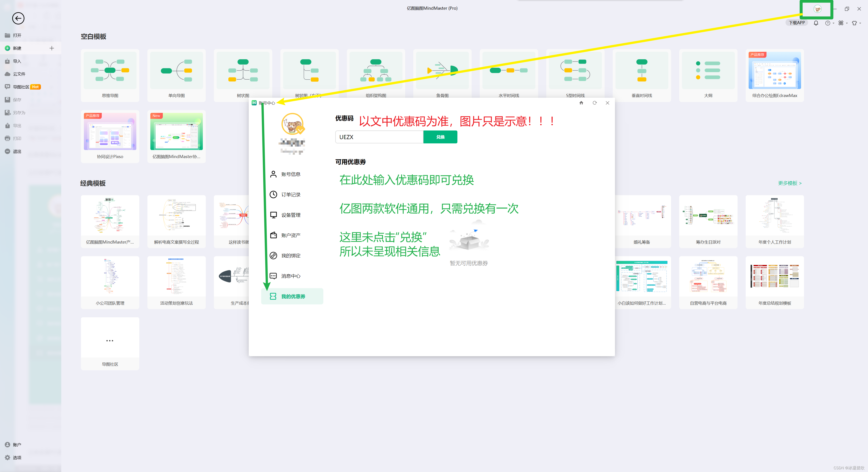Click refresh icon in 账号中心 dialog
Image resolution: width=868 pixels, height=472 pixels.
(x=594, y=103)
